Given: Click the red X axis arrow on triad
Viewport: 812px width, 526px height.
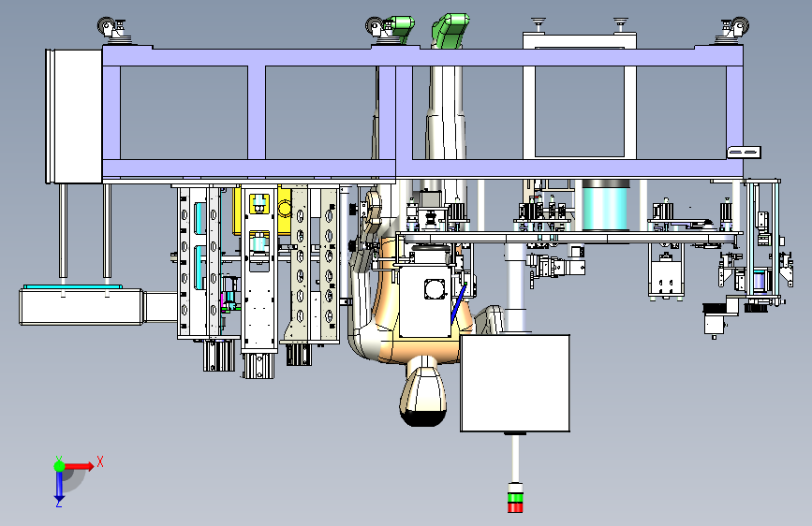Looking at the screenshot, I should click(x=78, y=466).
